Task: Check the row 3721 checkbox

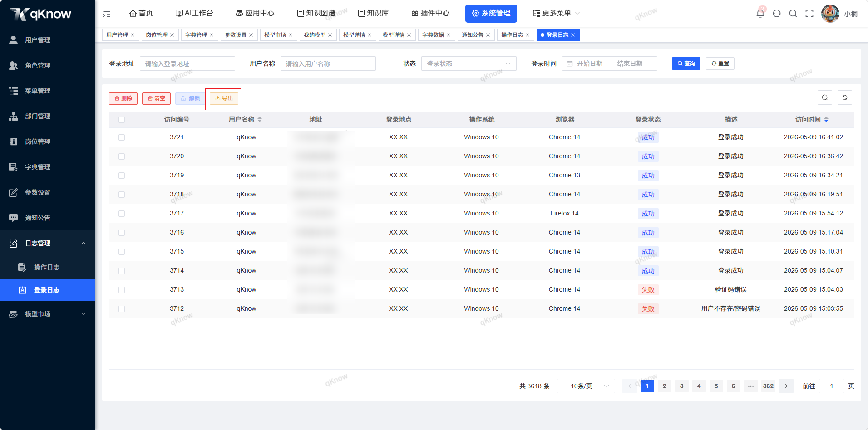Action: point(122,137)
